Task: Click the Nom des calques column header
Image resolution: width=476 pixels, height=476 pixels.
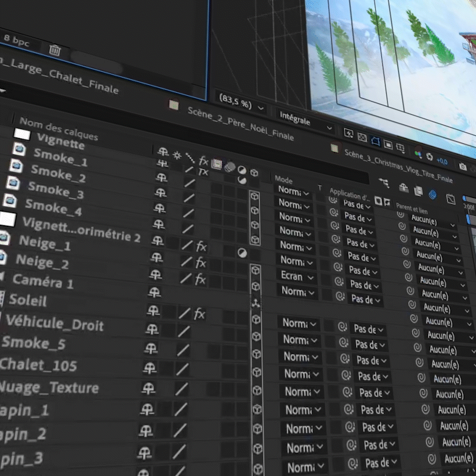Action: [x=58, y=129]
